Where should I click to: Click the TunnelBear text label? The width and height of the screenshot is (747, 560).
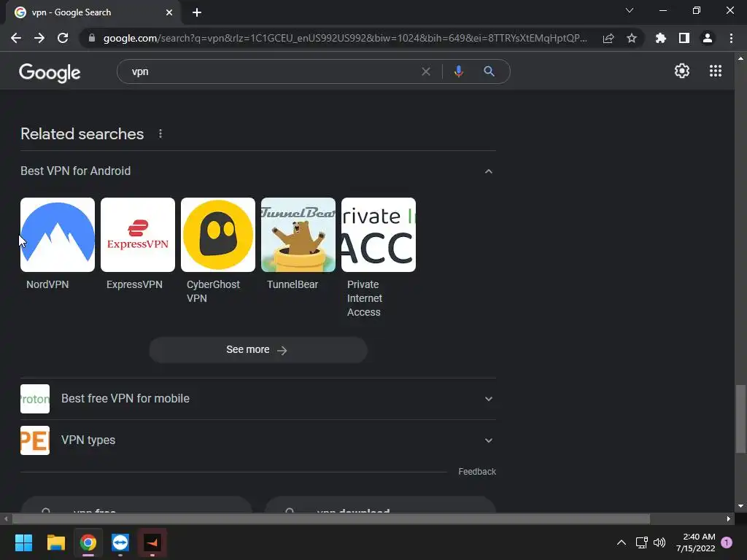pos(293,284)
